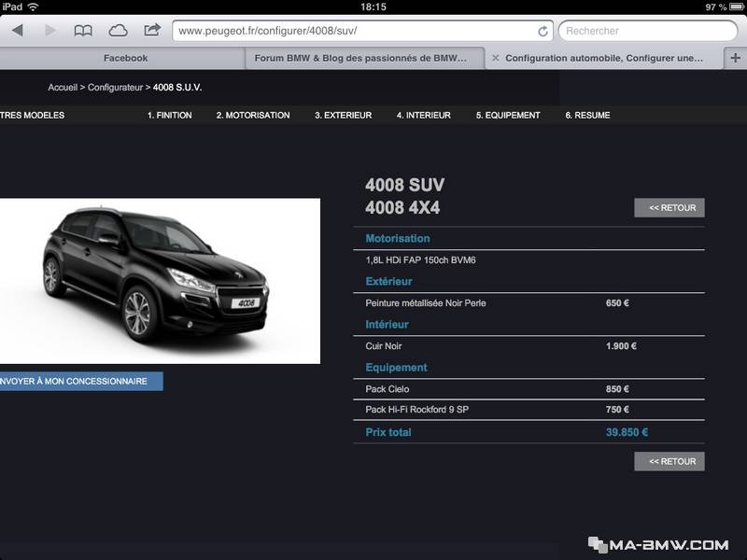747x560 pixels.
Task: Tap the 18:15 clock in status bar
Action: coord(373,7)
